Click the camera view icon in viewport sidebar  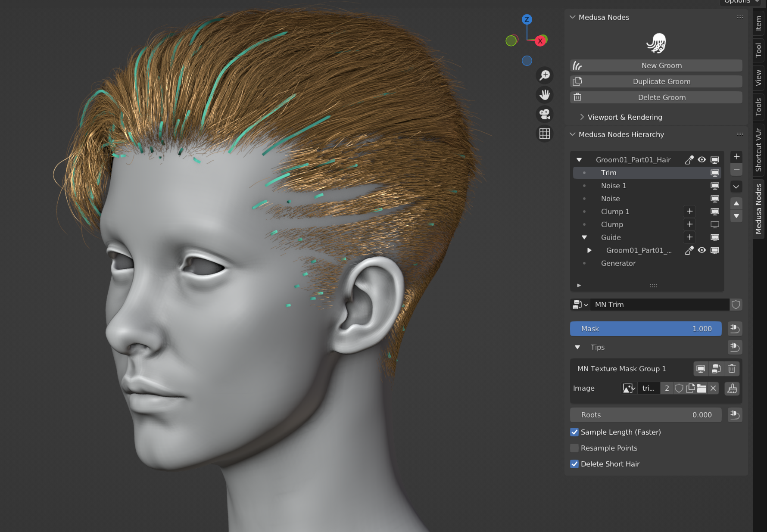[544, 114]
